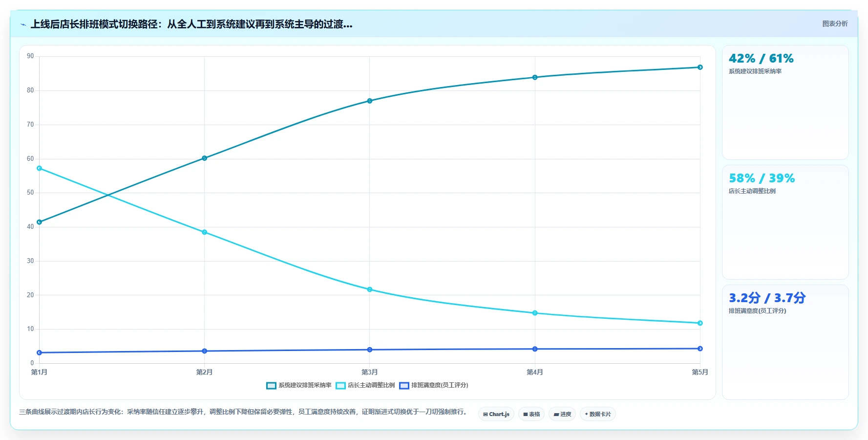The height and width of the screenshot is (440, 868).
Task: Pick the 第4月 point on 排班满意度 line
Action: coord(535,349)
